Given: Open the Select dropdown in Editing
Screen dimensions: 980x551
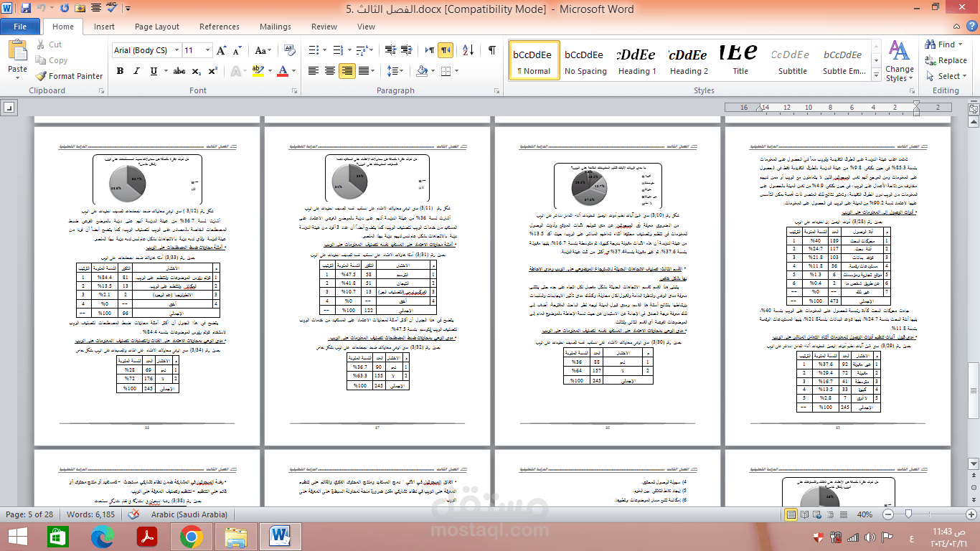Looking at the screenshot, I should point(947,76).
